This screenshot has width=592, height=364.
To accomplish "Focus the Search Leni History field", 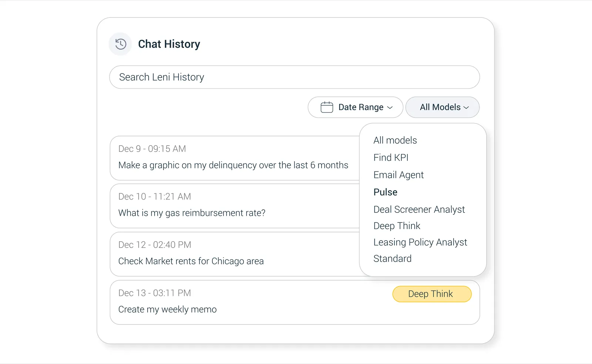I will 294,77.
